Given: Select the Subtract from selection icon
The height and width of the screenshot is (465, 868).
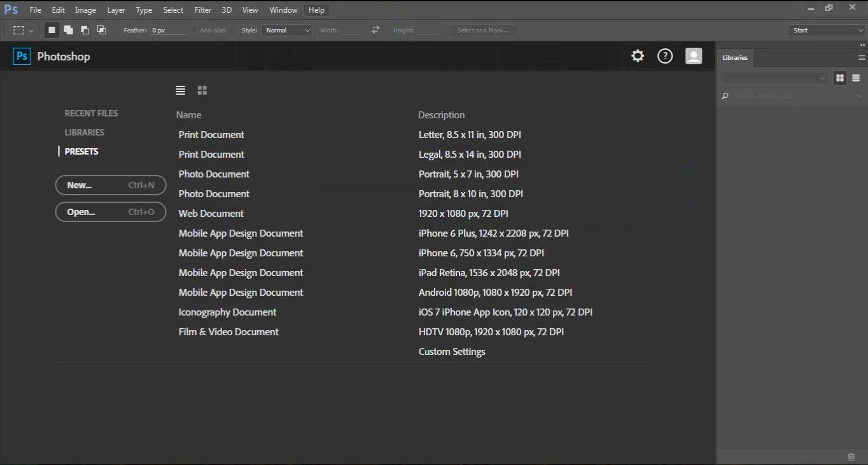Looking at the screenshot, I should [85, 30].
